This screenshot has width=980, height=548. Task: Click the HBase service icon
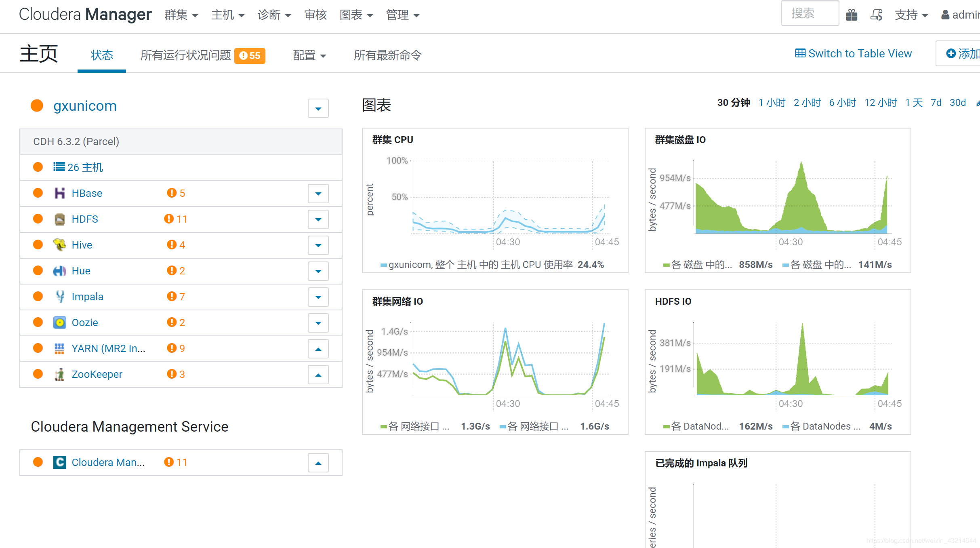tap(60, 193)
